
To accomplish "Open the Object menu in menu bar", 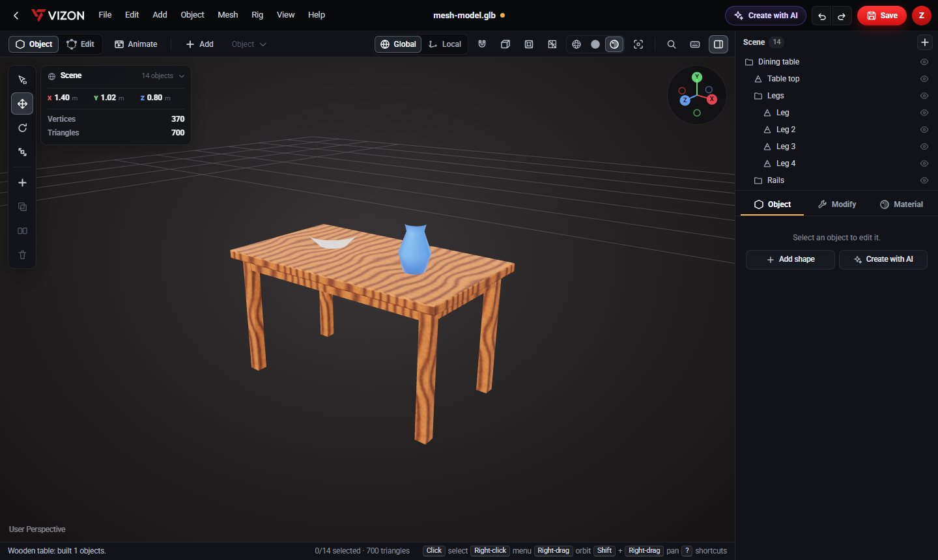I will point(192,15).
